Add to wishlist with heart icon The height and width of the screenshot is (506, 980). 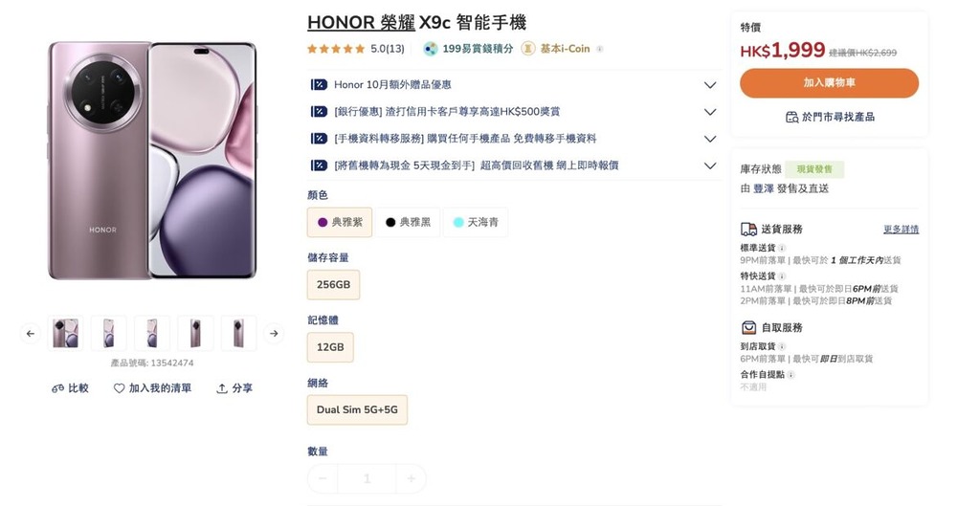point(119,388)
